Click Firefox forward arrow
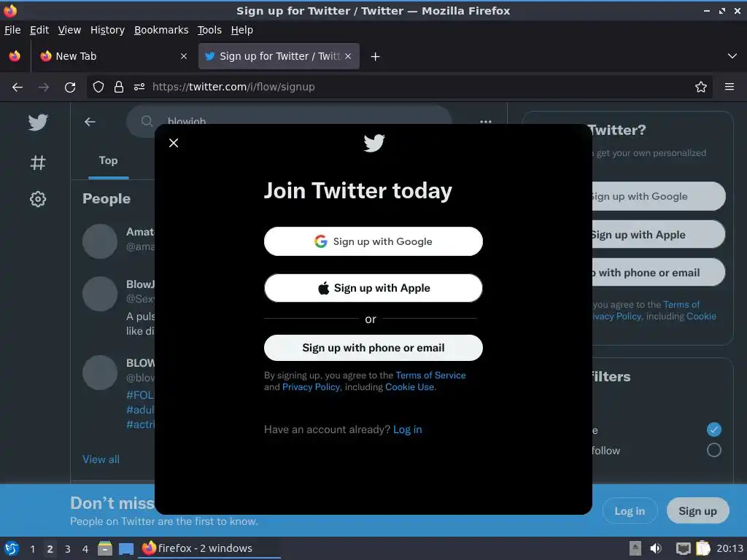The image size is (747, 560). click(x=44, y=87)
